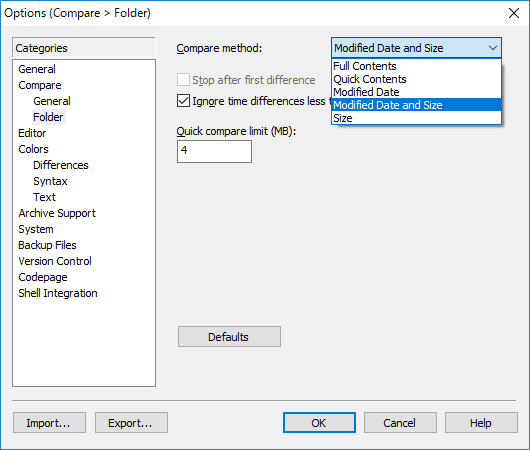The width and height of the screenshot is (530, 450).
Task: Open the Archive Support category
Action: click(57, 213)
